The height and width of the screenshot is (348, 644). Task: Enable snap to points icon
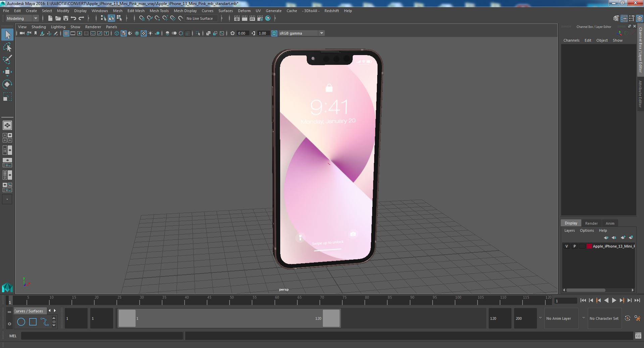click(157, 18)
